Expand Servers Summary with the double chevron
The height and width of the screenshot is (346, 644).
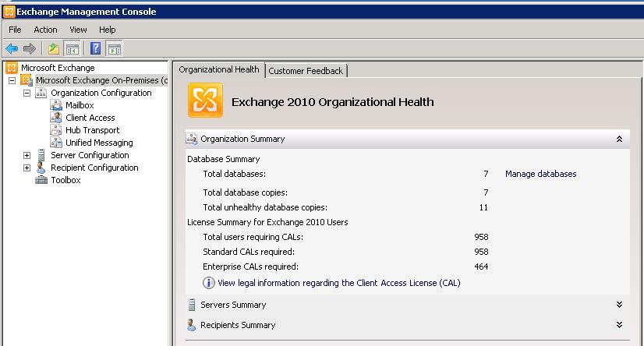tap(619, 305)
